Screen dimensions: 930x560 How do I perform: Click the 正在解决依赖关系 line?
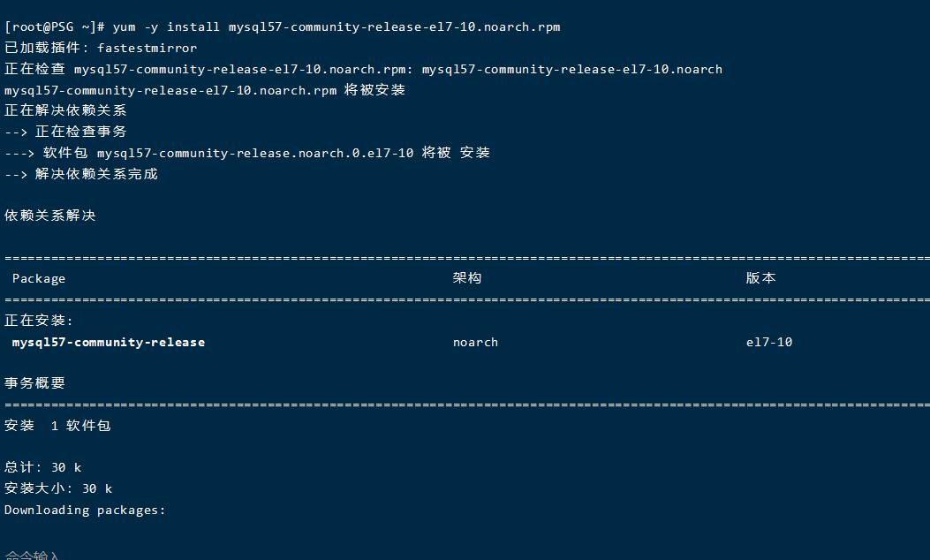[x=65, y=111]
